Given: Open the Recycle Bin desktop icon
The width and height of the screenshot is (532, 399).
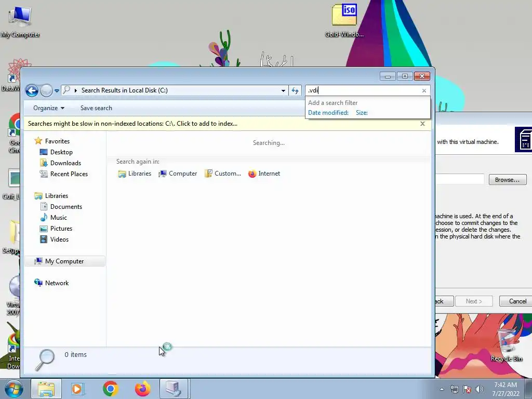Looking at the screenshot, I should (506, 345).
